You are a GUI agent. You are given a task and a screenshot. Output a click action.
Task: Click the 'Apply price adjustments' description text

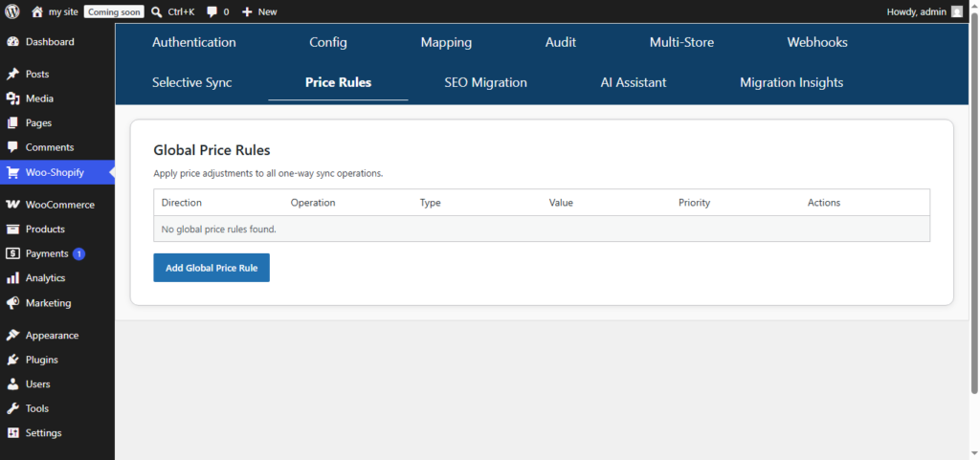(x=268, y=173)
